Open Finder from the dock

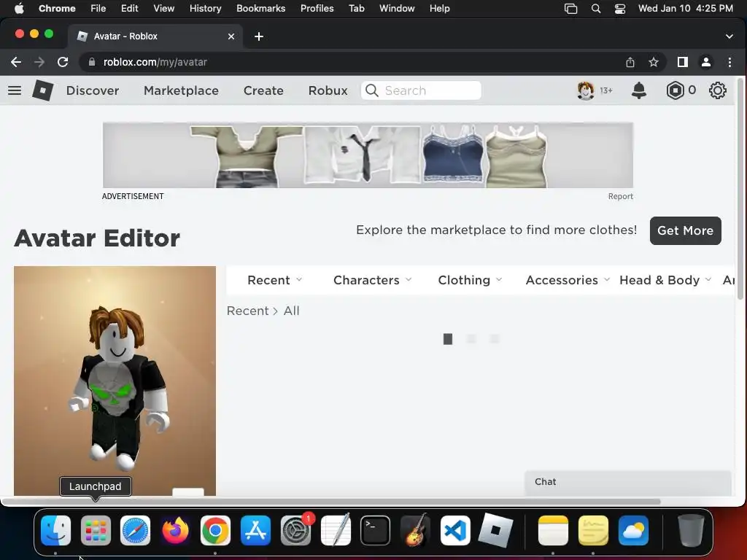(x=55, y=531)
